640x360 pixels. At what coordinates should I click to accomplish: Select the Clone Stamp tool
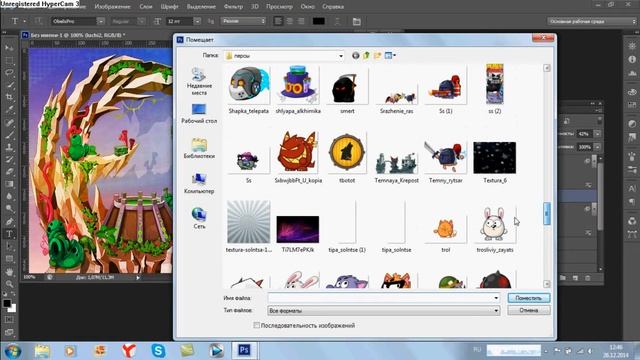[9, 147]
